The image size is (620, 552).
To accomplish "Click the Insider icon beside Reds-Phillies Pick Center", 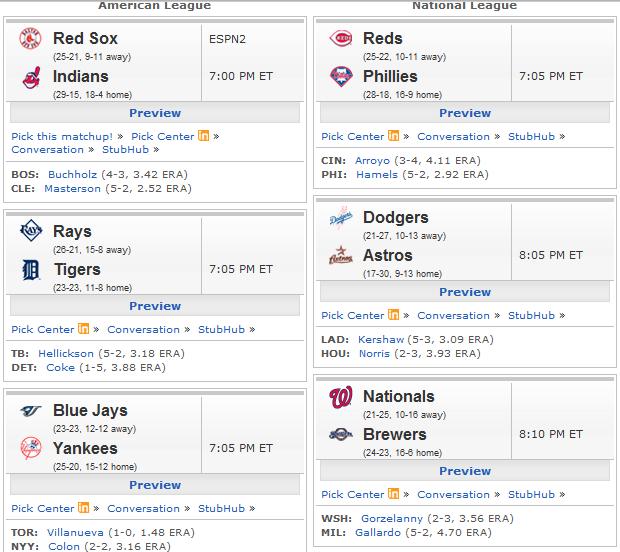I will (393, 136).
